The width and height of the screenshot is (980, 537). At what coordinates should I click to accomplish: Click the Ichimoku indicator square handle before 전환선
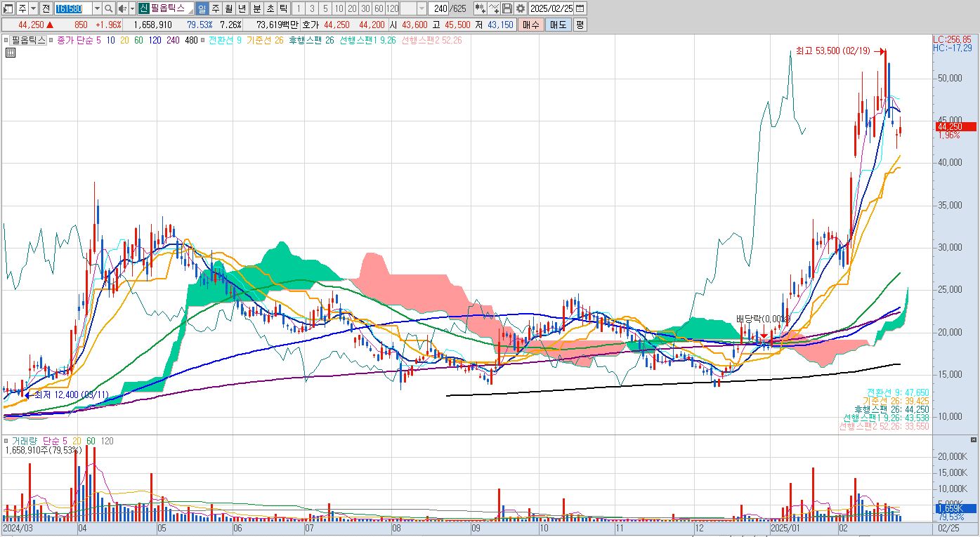pos(204,40)
